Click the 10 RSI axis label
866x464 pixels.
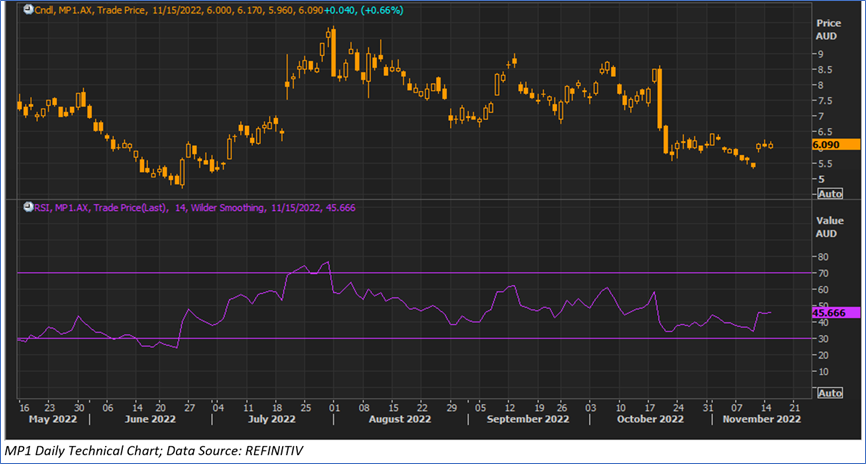(823, 372)
